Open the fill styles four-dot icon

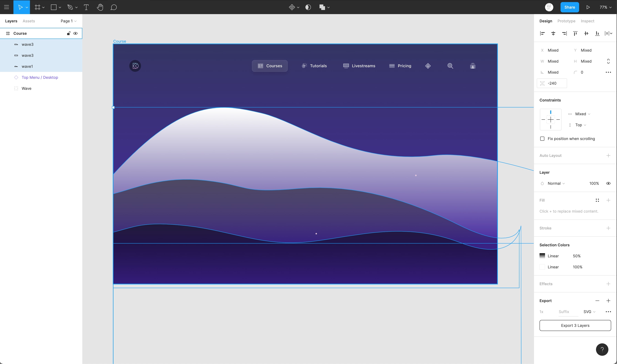pos(597,200)
